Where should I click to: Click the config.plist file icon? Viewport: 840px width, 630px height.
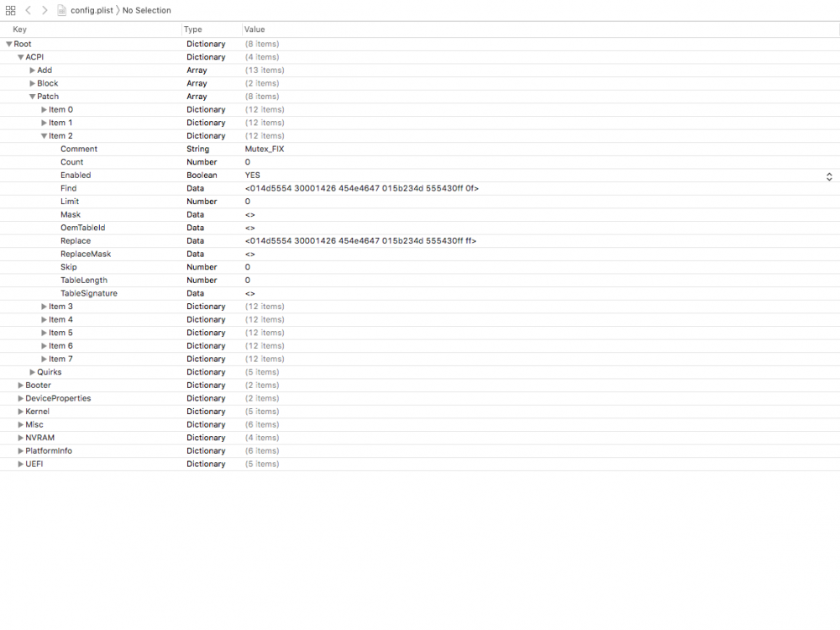click(x=62, y=10)
